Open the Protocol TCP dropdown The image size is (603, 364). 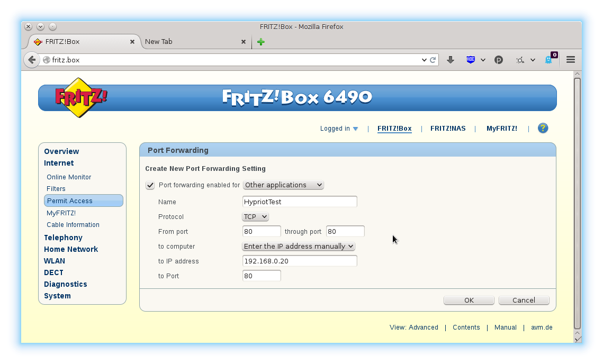255,216
